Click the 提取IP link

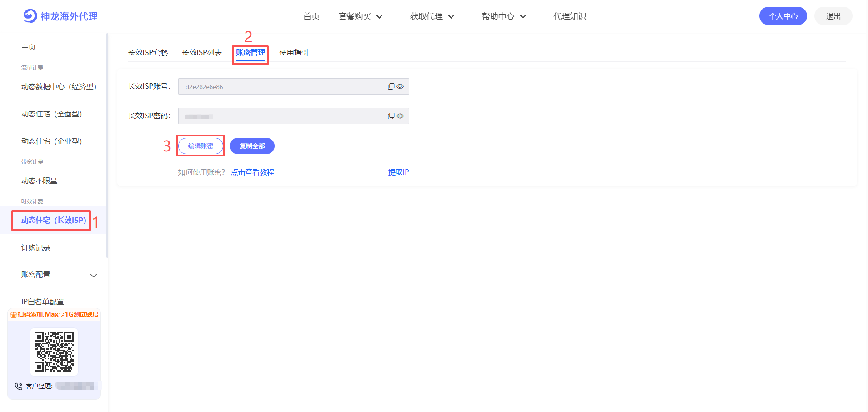pos(398,172)
